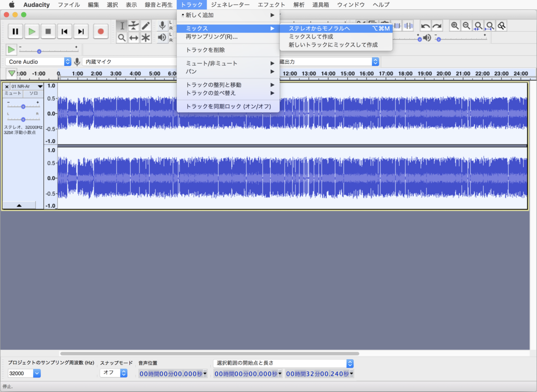Select the Zoom (magnifier) tool
Screen dimensions: 537x392
point(122,38)
